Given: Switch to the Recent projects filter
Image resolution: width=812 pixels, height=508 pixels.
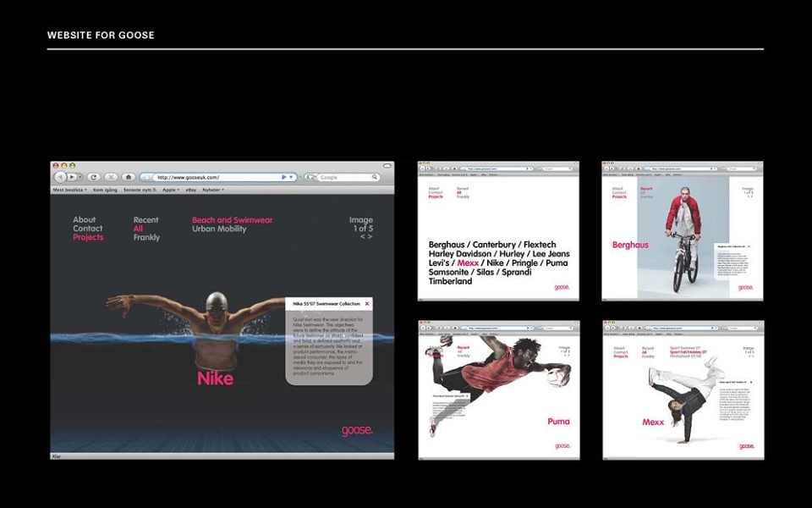Looking at the screenshot, I should point(146,220).
